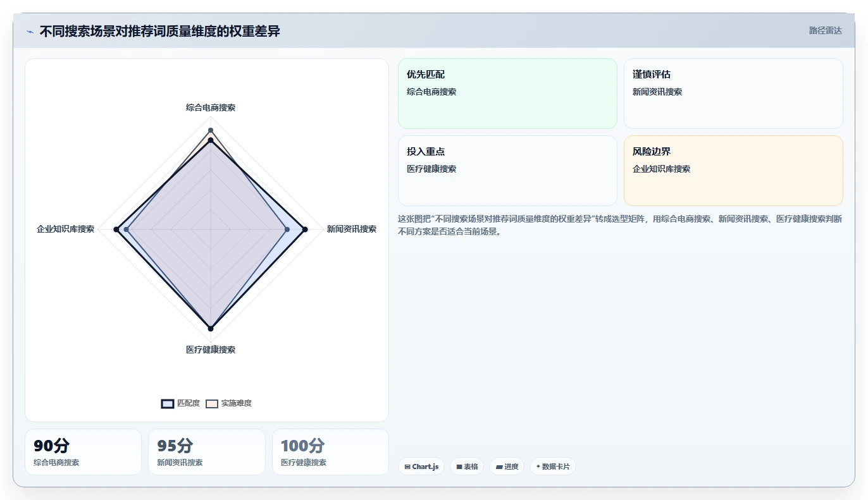Screen dimensions: 868x500
Task: Select the Chart.js tag
Action: coord(421,466)
